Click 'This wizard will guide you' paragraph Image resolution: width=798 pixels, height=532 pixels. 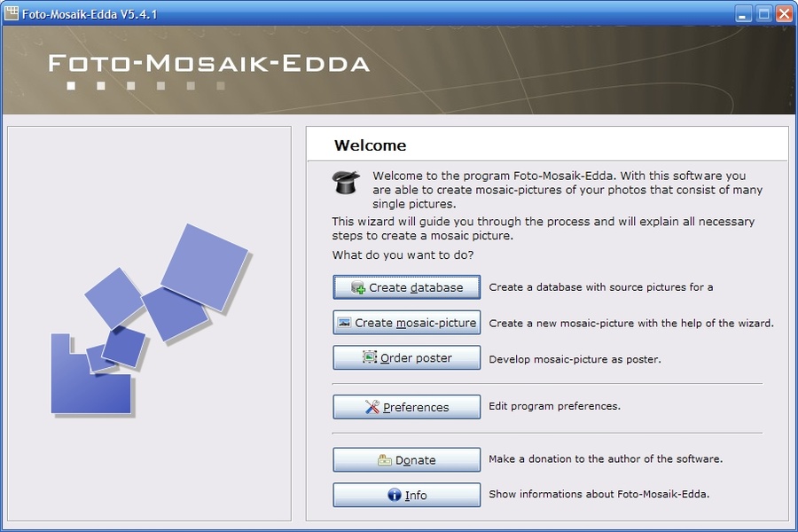pyautogui.click(x=543, y=229)
